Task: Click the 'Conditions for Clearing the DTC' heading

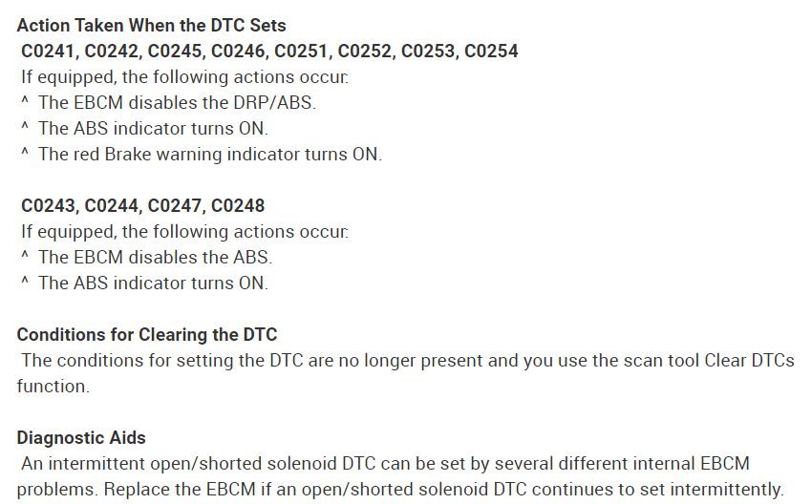Action: pos(147,335)
